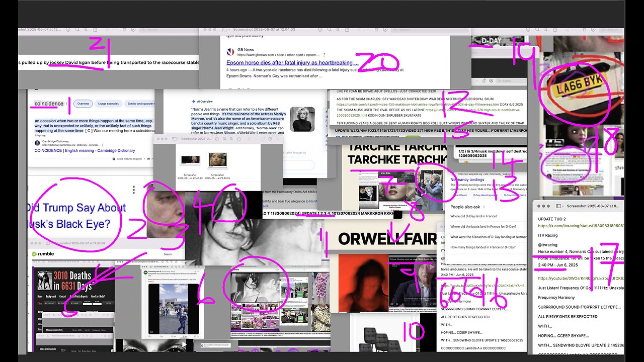Expand How many troops landed question
The width and height of the screenshot is (644, 362).
(483, 247)
